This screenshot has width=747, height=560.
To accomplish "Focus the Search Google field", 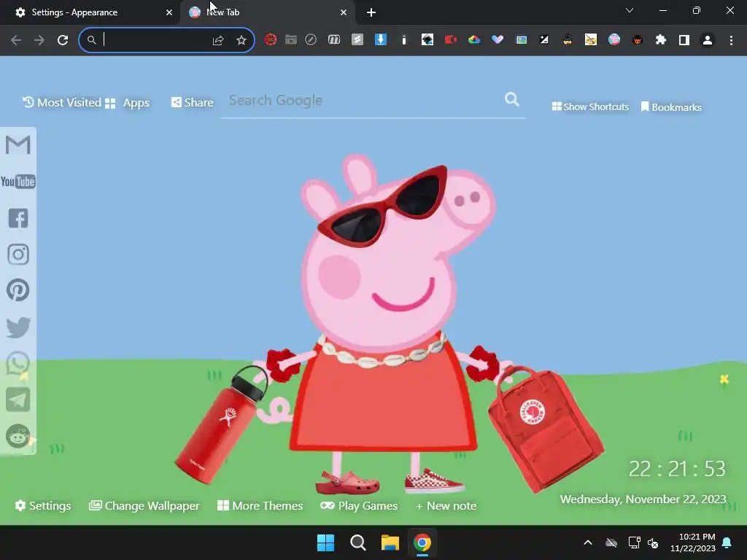I will [x=362, y=100].
